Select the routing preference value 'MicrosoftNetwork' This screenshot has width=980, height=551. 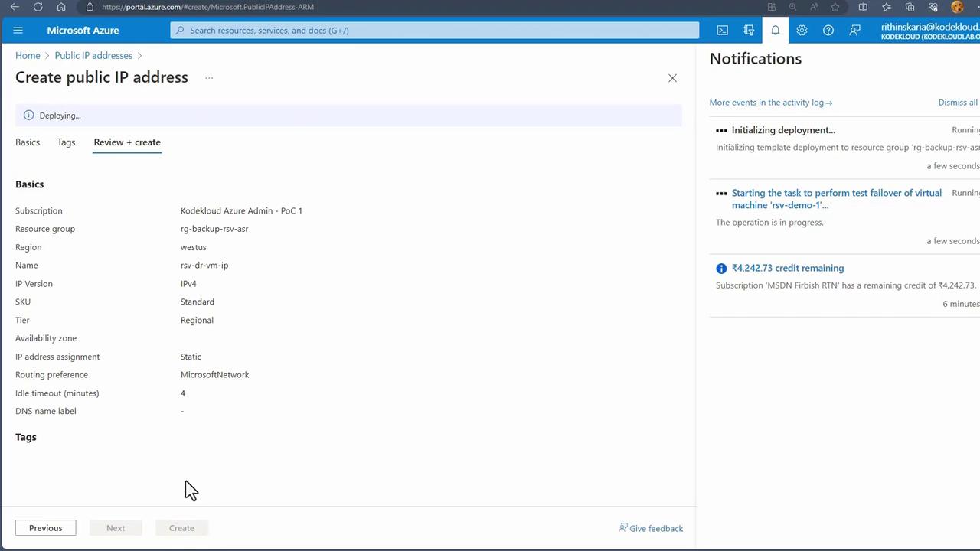pyautogui.click(x=215, y=375)
